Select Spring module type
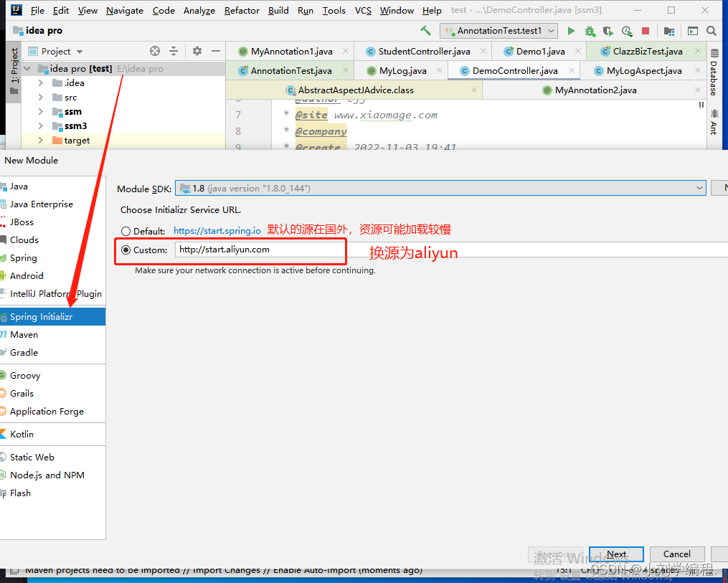 [x=52, y=258]
